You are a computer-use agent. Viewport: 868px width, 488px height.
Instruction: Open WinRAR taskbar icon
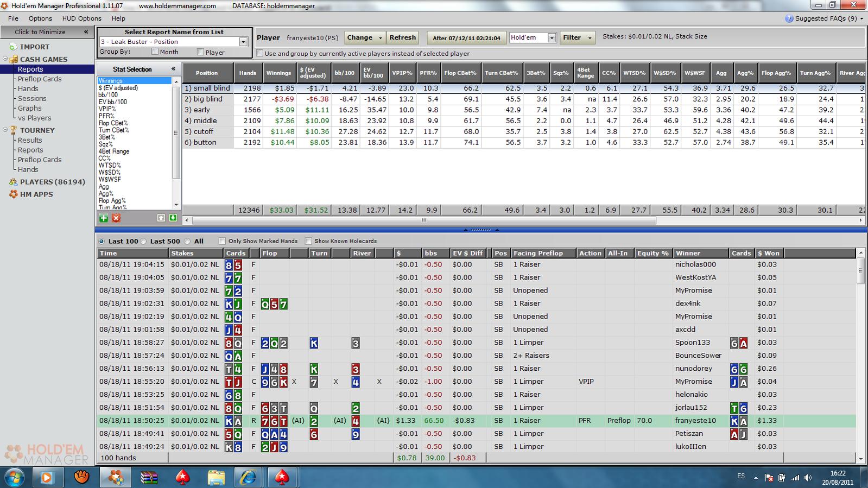tap(149, 477)
